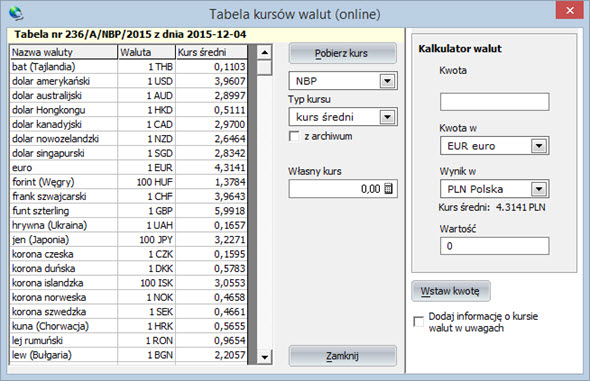The width and height of the screenshot is (590, 381).
Task: Click the 'Pobierz kurs' button
Action: point(342,53)
